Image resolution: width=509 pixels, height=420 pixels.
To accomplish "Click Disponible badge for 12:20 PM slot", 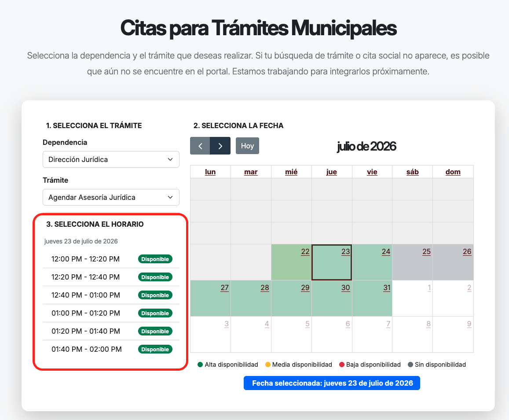I will pyautogui.click(x=155, y=277).
